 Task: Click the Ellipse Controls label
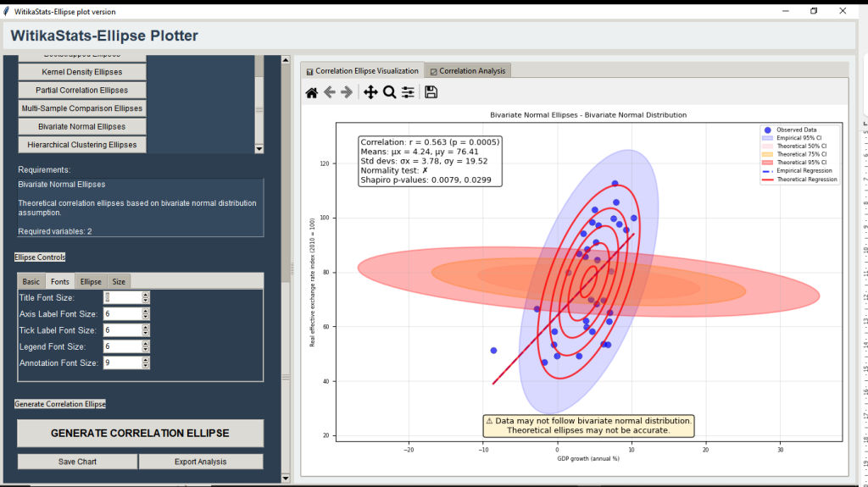40,257
